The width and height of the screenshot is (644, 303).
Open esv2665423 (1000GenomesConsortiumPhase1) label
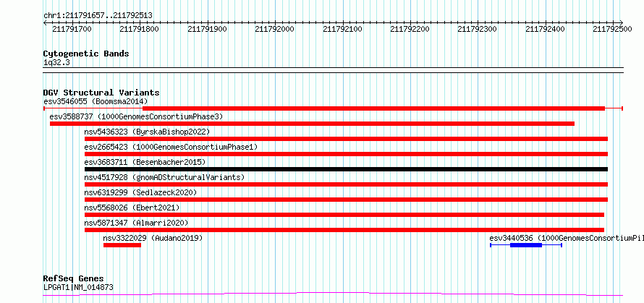pyautogui.click(x=171, y=147)
